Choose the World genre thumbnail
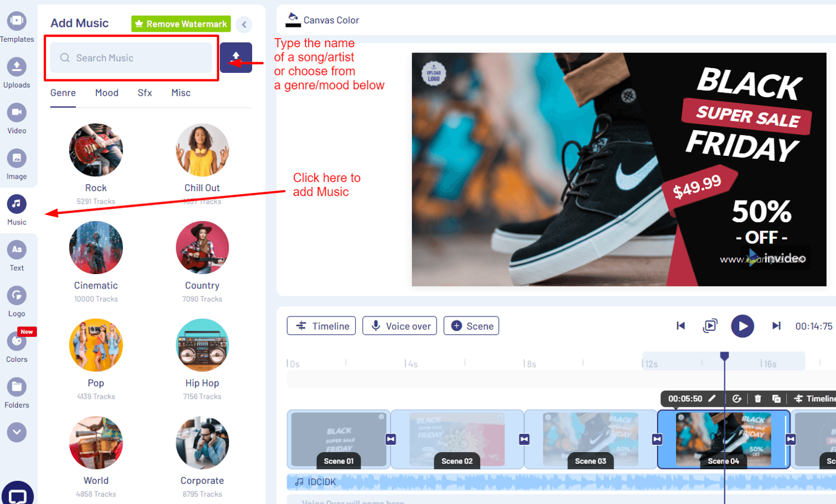Screen dimensions: 836x504 tap(96, 442)
